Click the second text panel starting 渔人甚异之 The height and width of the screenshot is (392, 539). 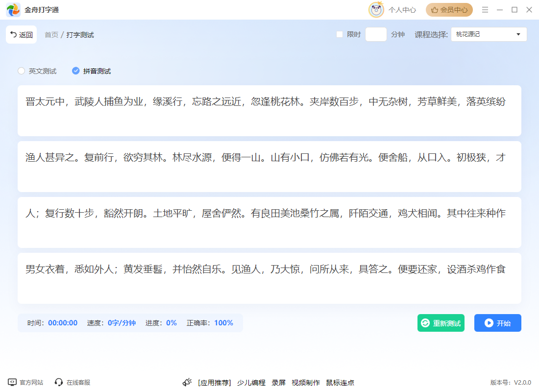pos(269,167)
